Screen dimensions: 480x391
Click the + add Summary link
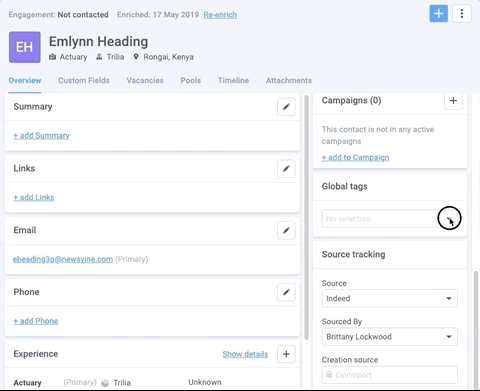41,136
